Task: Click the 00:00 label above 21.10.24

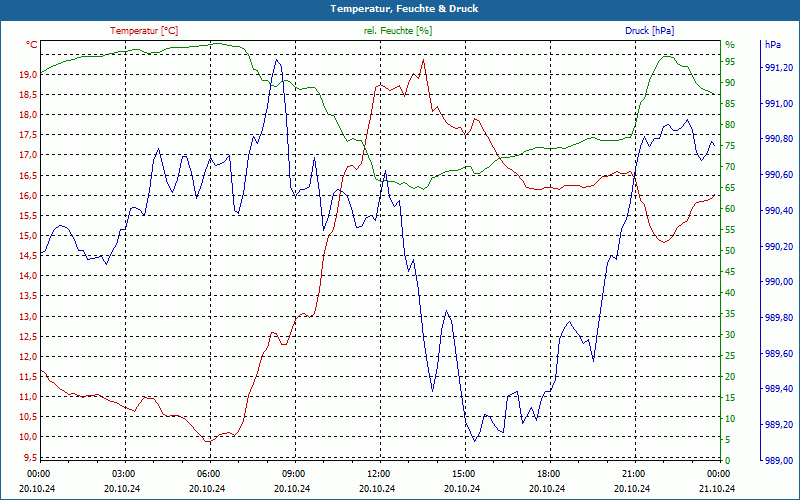Action: coord(718,474)
